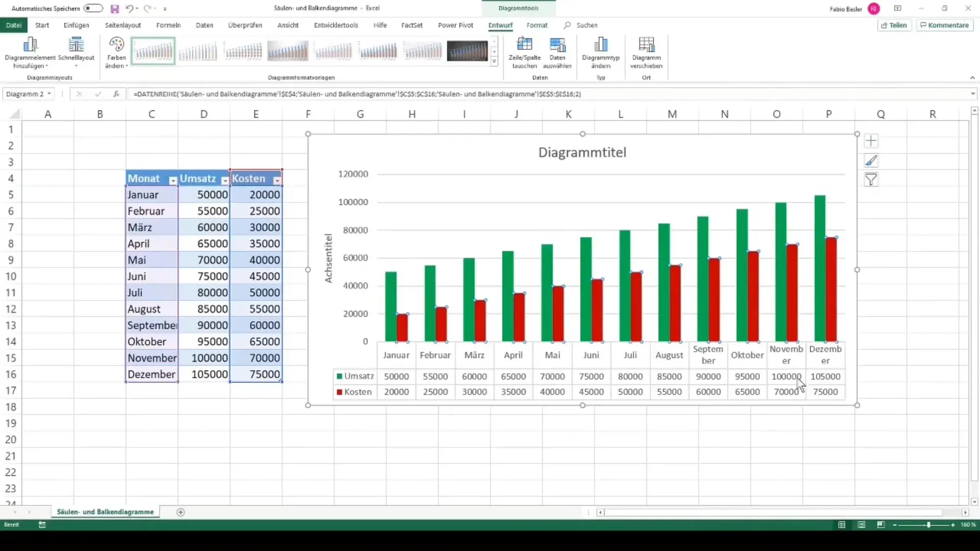Image resolution: width=980 pixels, height=551 pixels.
Task: Click the vertical scrollbar down arrow
Action: [x=974, y=502]
